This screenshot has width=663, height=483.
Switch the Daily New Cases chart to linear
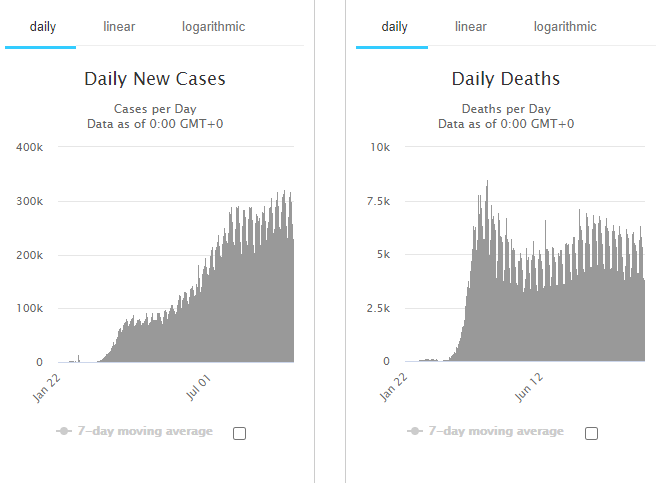tap(119, 27)
